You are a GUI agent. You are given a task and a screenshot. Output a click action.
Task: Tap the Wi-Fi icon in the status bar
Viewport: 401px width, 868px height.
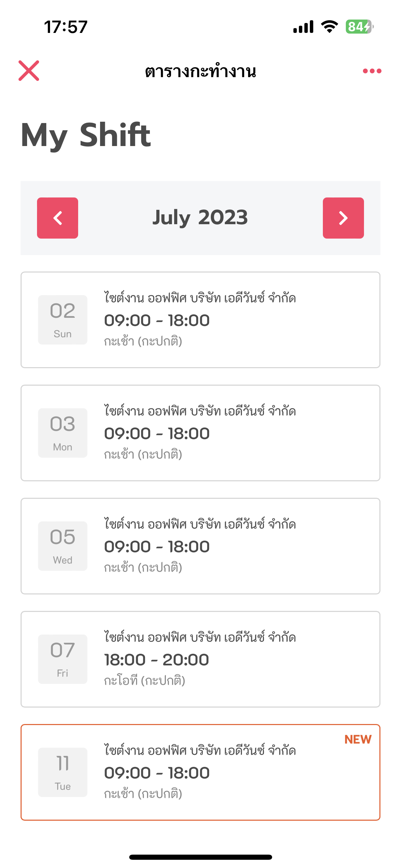click(329, 26)
